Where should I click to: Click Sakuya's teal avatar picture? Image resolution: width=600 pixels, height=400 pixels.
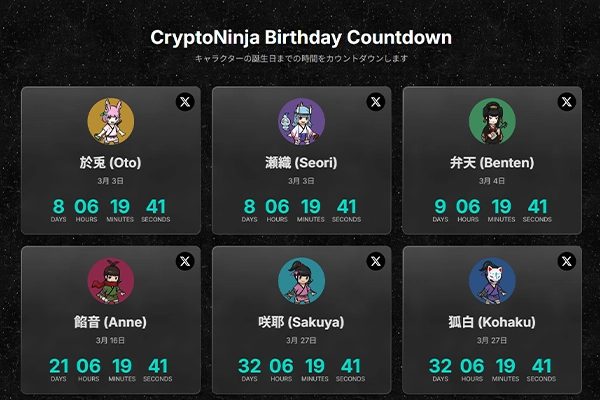click(301, 280)
